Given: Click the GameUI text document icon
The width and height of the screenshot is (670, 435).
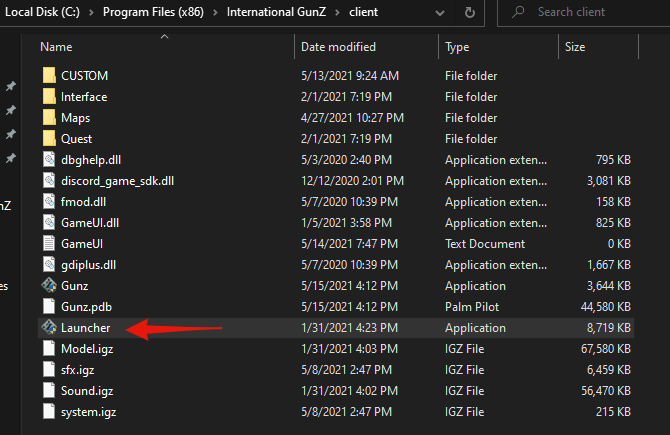Looking at the screenshot, I should point(49,244).
